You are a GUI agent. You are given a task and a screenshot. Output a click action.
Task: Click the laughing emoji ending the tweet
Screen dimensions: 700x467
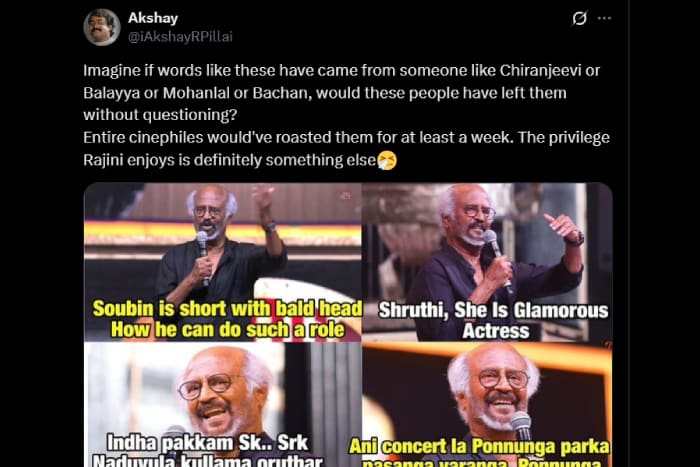tap(387, 160)
